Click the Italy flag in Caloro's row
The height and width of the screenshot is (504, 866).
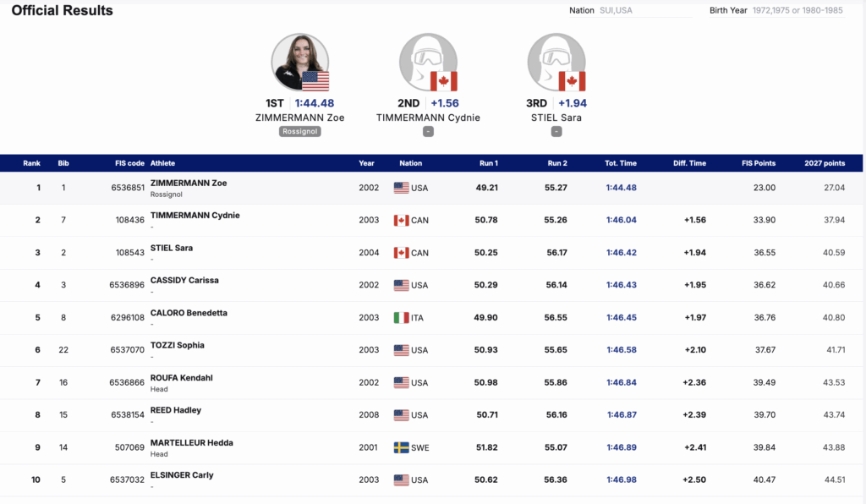pos(401,318)
